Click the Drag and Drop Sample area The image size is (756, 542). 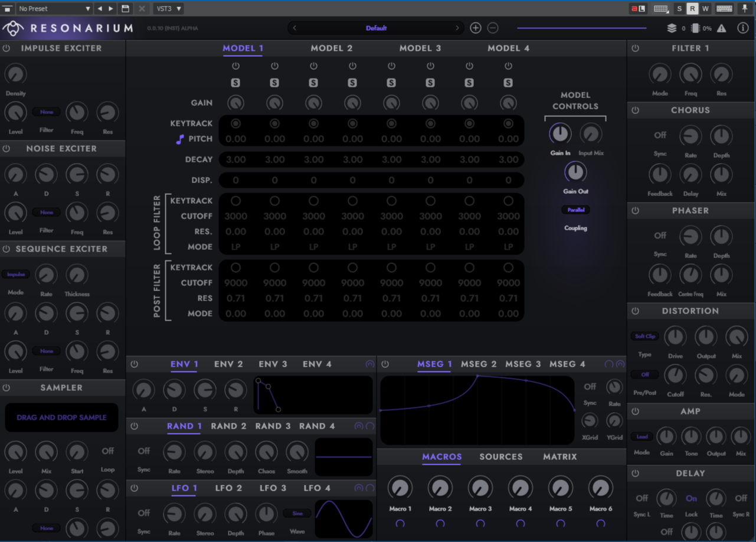tap(61, 417)
